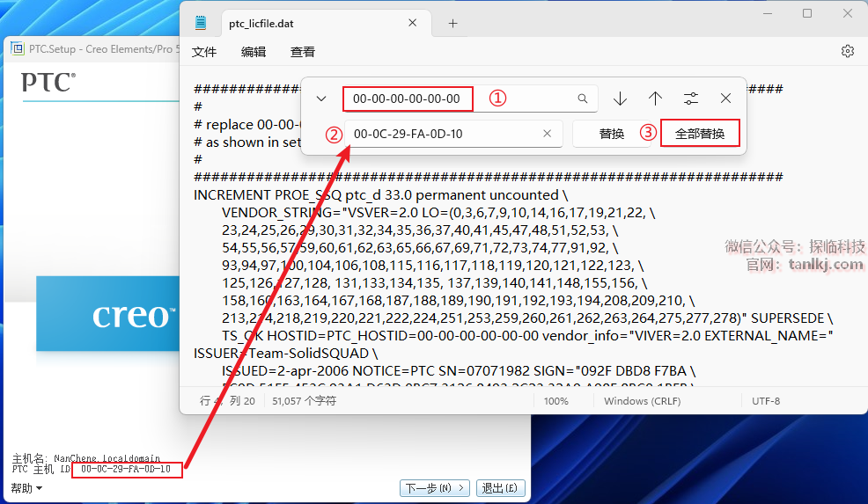Click the creo logo banner in PTC Setup

[108, 314]
